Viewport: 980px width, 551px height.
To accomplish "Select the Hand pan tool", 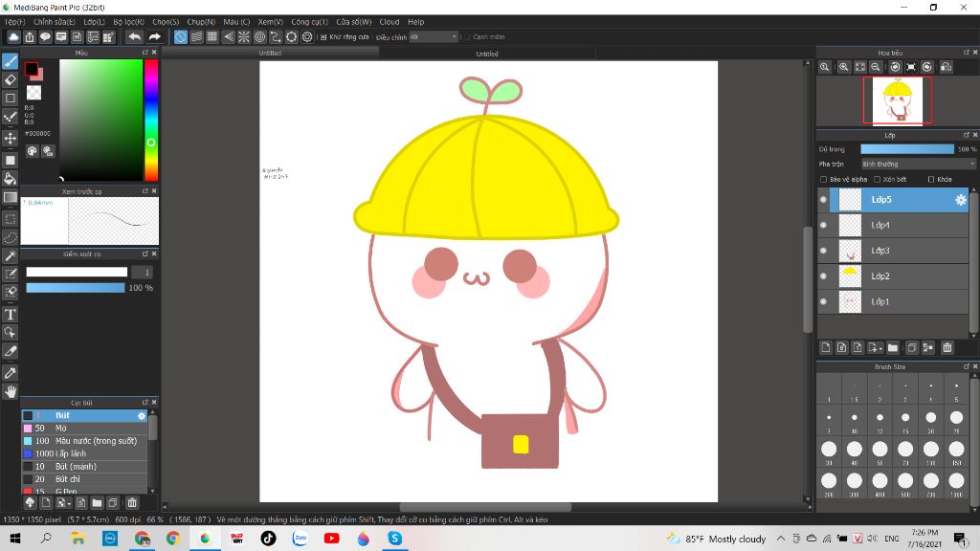I will [10, 391].
